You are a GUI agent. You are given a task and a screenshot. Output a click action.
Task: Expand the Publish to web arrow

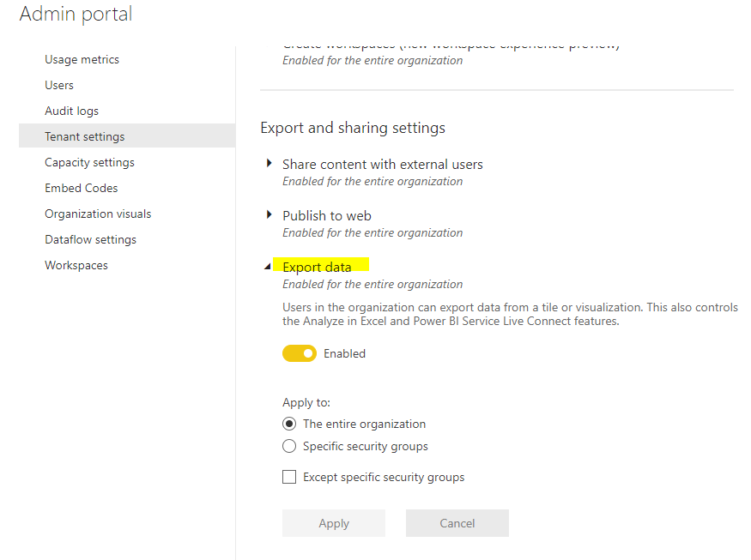click(x=270, y=214)
